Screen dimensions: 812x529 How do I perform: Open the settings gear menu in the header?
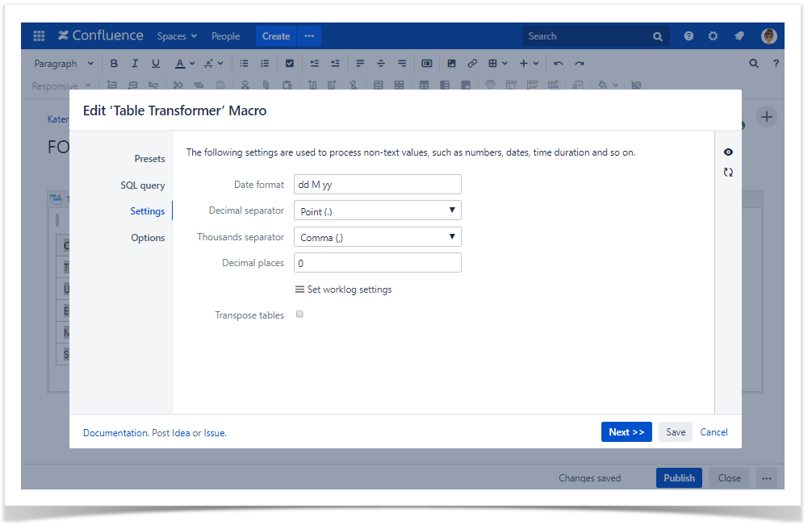pos(713,36)
